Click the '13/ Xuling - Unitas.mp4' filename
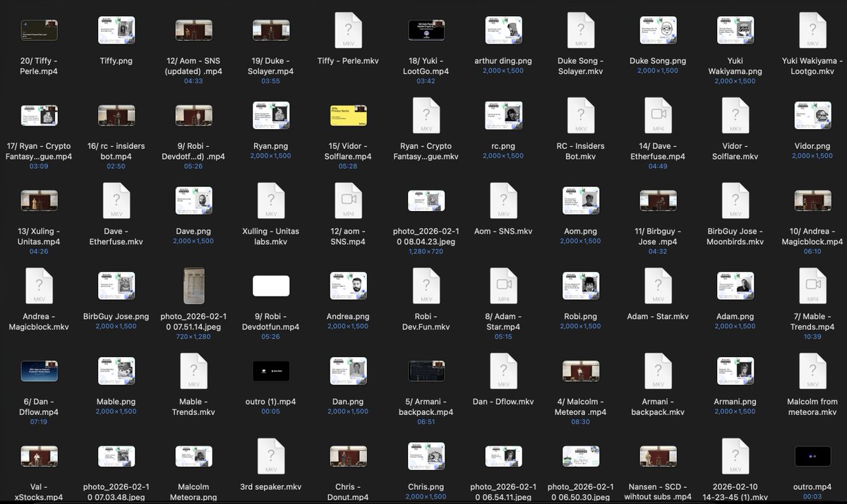Viewport: 847px width, 504px height. pos(39,236)
